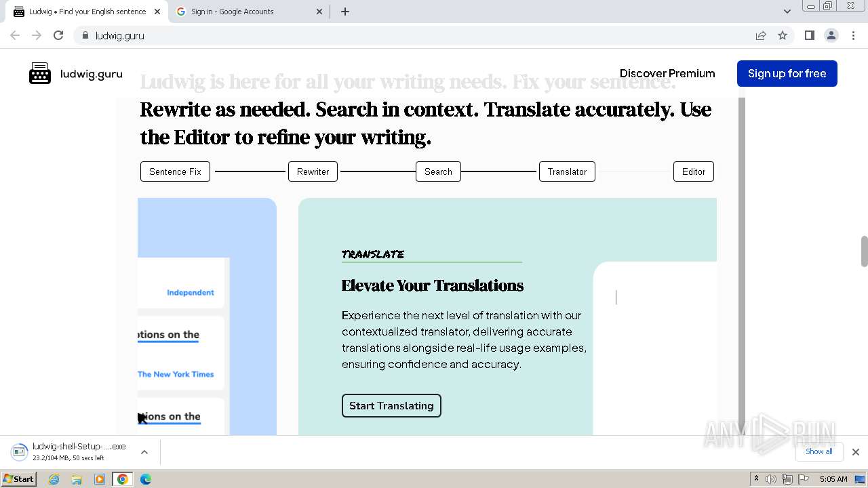
Task: Click the Ludwig typewriter logo icon
Action: pyautogui.click(x=40, y=73)
